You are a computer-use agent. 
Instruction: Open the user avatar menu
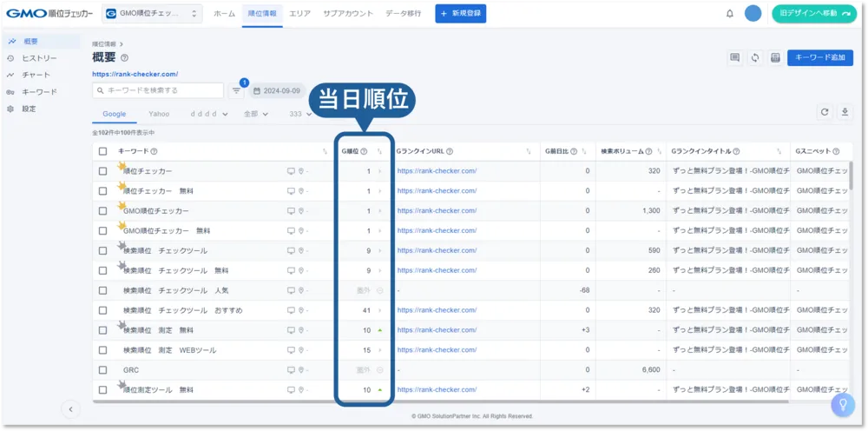click(x=753, y=14)
